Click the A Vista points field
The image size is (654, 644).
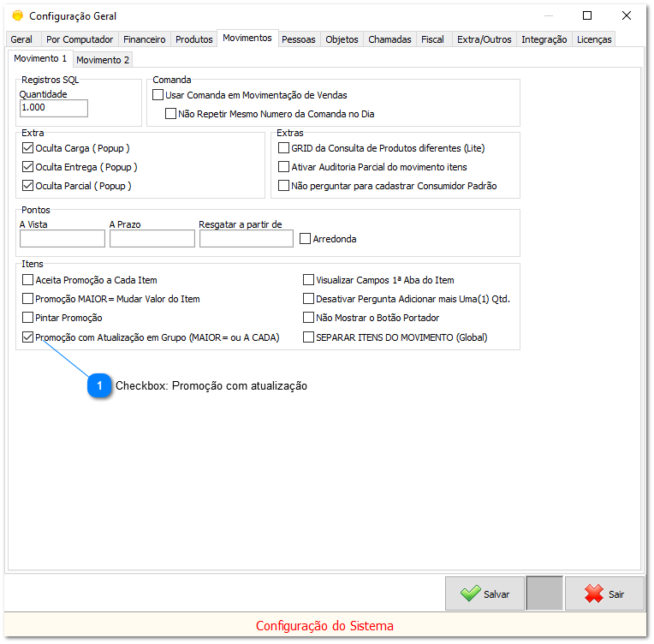pyautogui.click(x=62, y=239)
